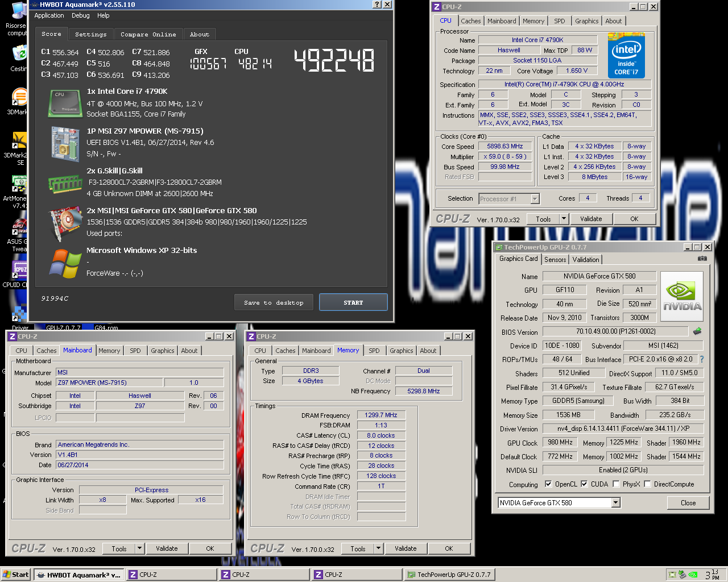This screenshot has width=728, height=582.
Task: Click the Z97 MPOWER (MS-7915) model field
Action: [x=109, y=383]
